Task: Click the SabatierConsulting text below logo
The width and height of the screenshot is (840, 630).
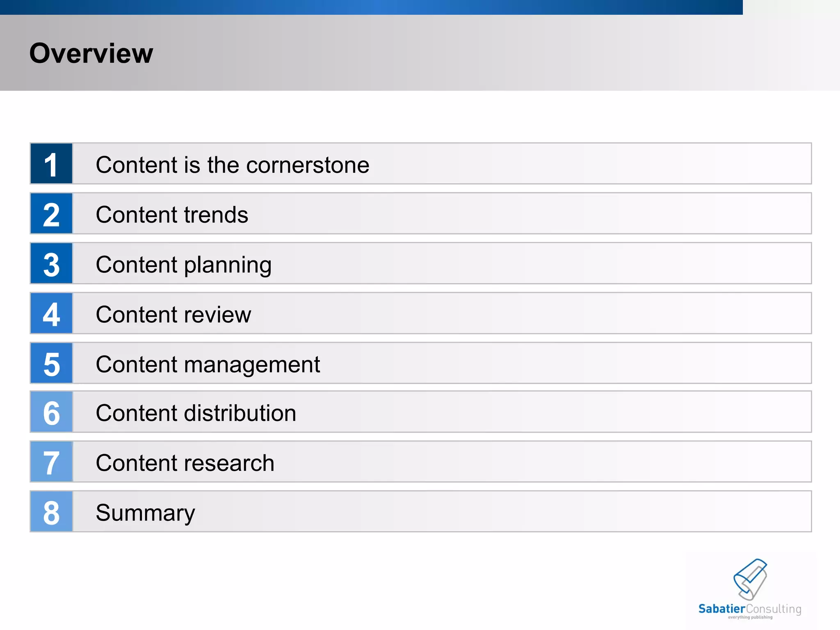Action: tap(750, 609)
